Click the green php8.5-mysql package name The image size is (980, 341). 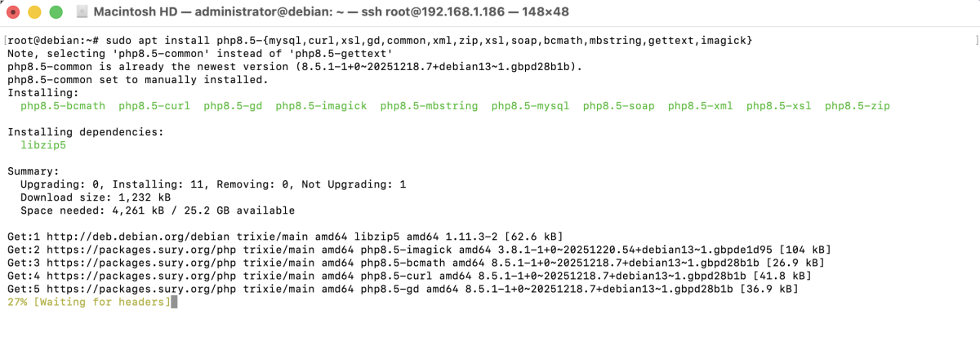point(530,106)
